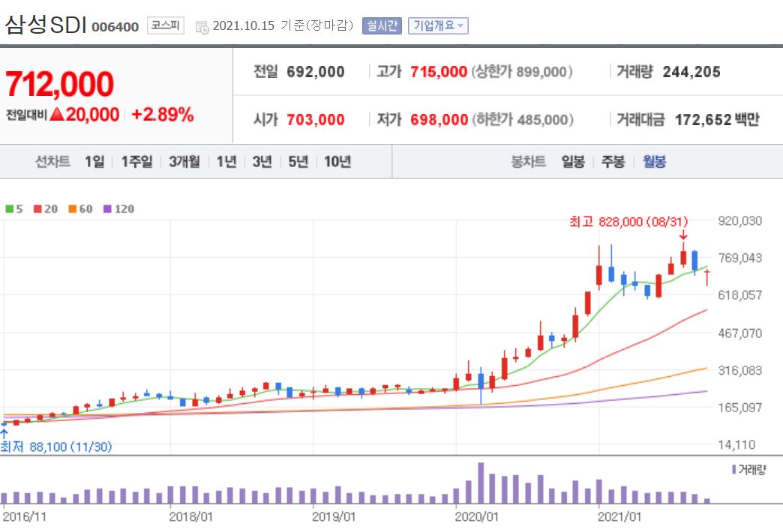Click the 실시간 real-time button
Viewport: 783px width, 532px height.
(382, 25)
